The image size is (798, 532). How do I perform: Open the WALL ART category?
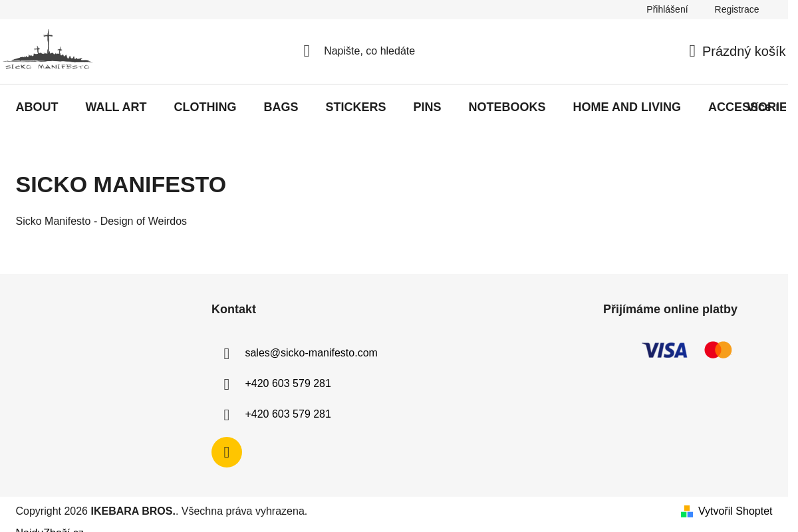point(116,107)
